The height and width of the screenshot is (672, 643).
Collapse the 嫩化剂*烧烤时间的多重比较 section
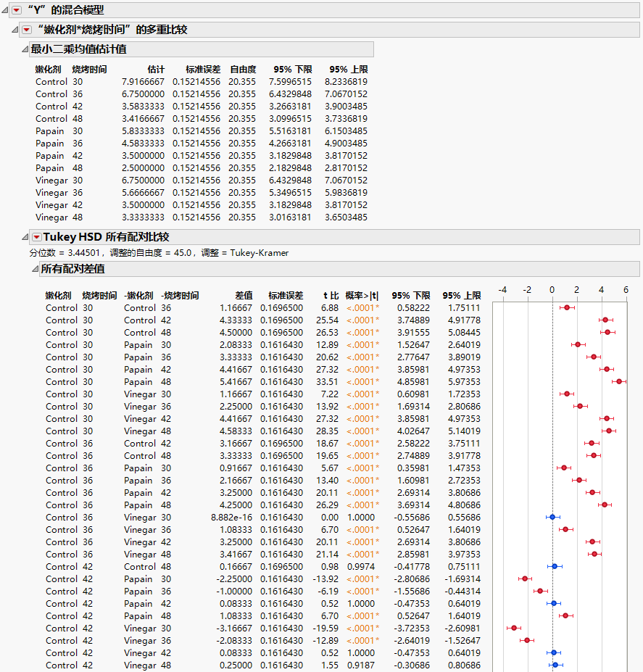[14, 30]
